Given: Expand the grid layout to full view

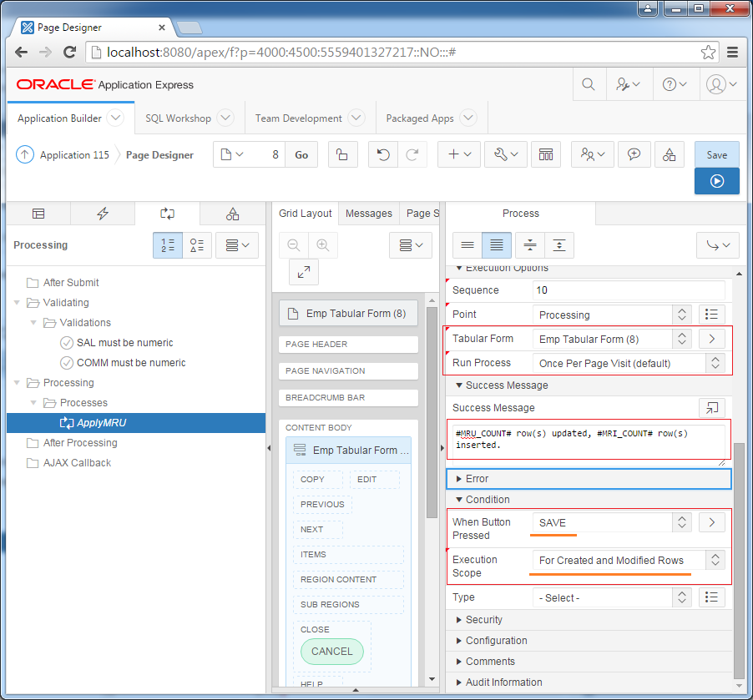Looking at the screenshot, I should (x=304, y=272).
